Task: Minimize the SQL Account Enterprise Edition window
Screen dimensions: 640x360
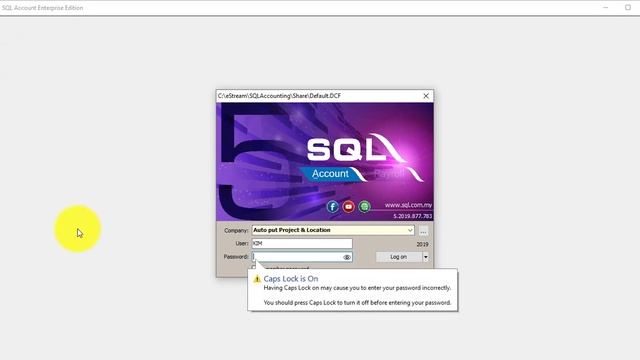Action: coord(605,7)
